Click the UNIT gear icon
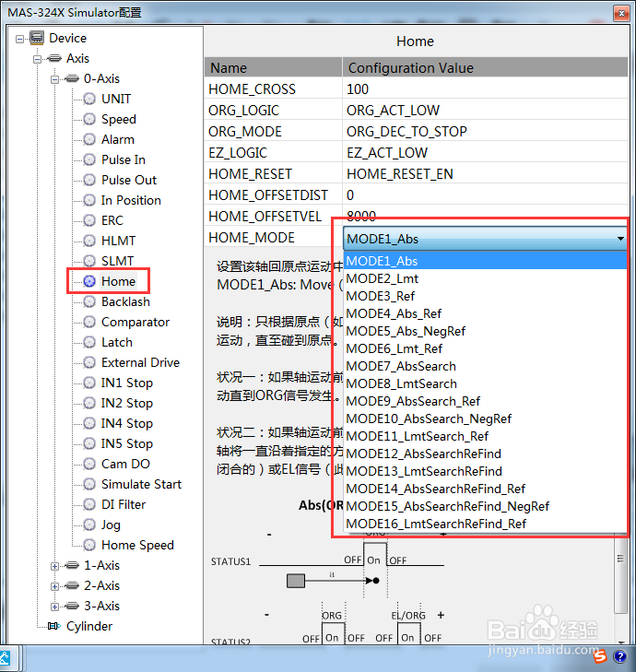 click(x=89, y=99)
